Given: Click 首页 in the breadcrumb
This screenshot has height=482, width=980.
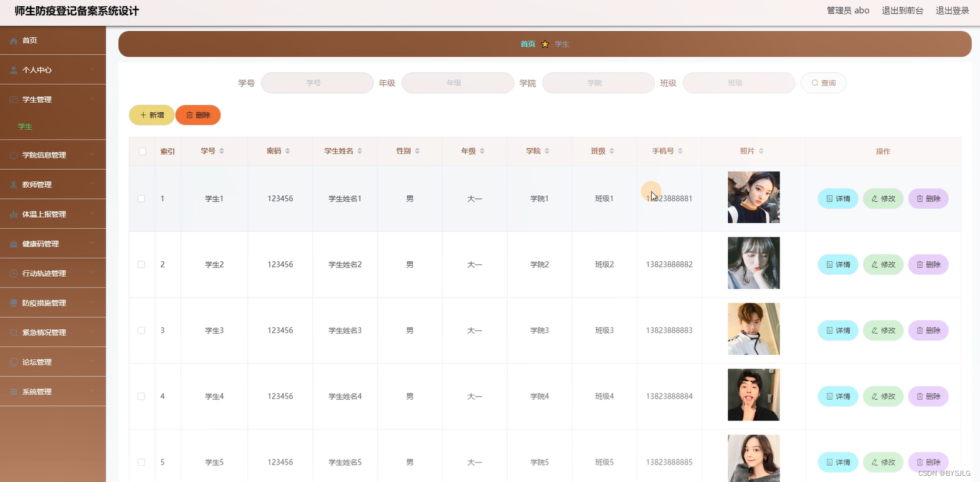Looking at the screenshot, I should (528, 44).
